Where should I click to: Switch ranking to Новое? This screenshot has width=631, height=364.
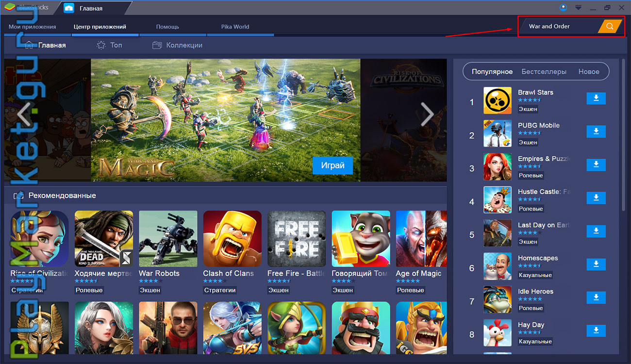click(589, 71)
